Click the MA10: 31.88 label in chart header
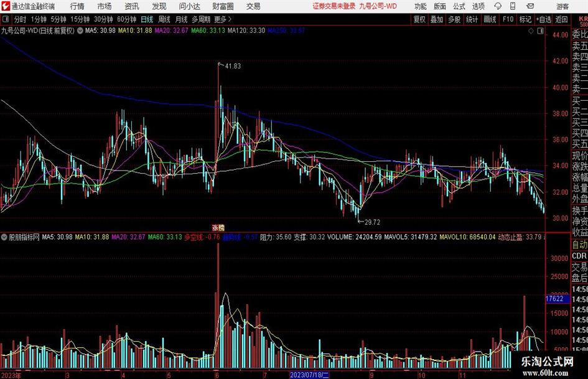 [135, 30]
